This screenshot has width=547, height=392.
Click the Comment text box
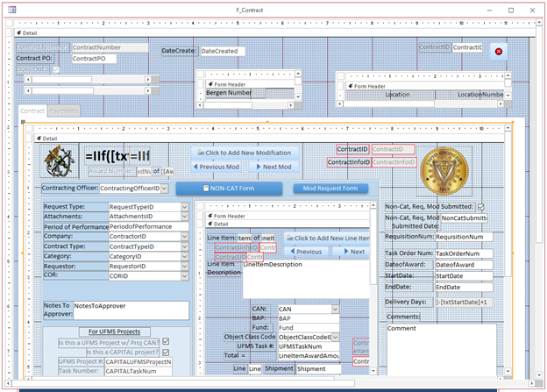442,350
